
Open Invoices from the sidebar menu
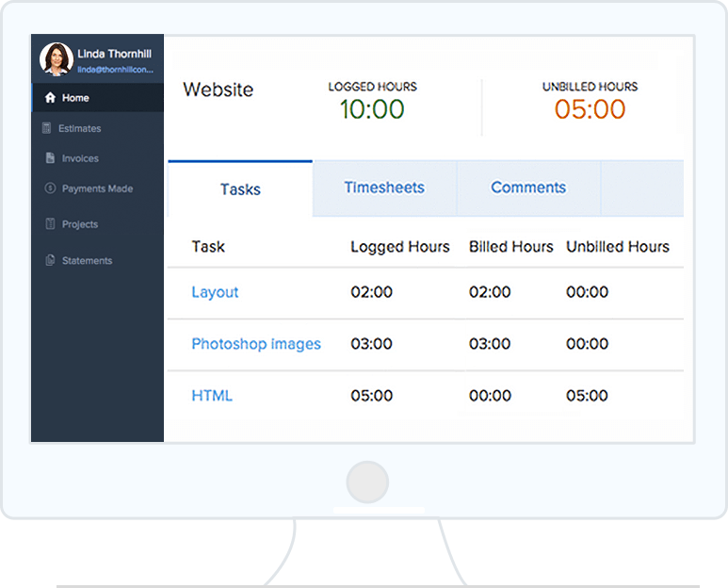tap(80, 158)
